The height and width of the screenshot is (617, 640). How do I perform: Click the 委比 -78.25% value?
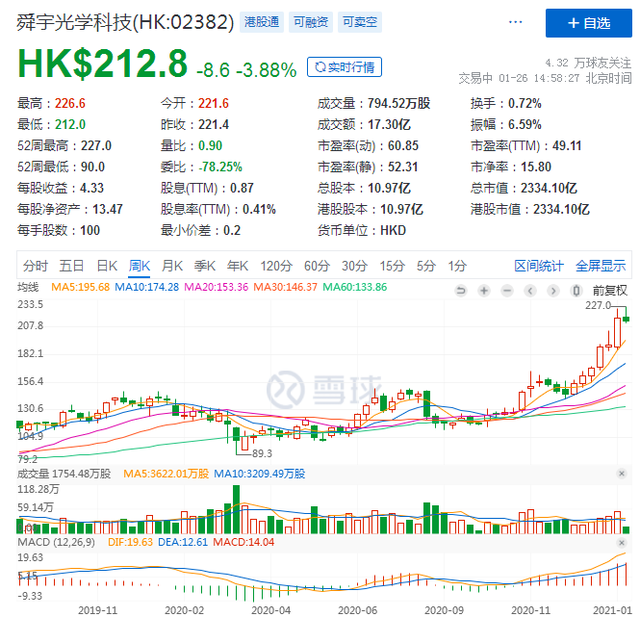(x=220, y=167)
